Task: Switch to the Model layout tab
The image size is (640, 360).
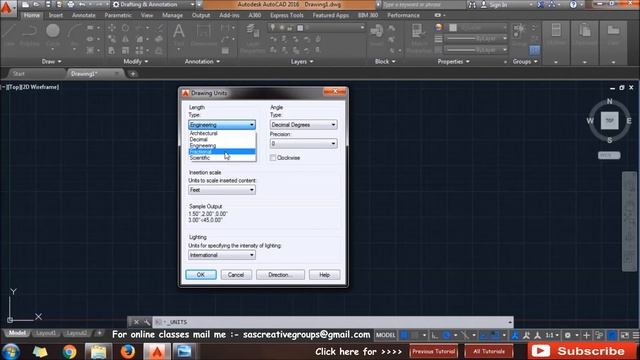Action: point(17,333)
